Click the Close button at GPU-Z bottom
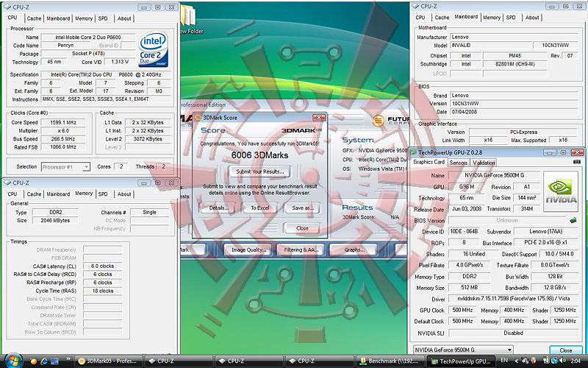 pos(566,350)
